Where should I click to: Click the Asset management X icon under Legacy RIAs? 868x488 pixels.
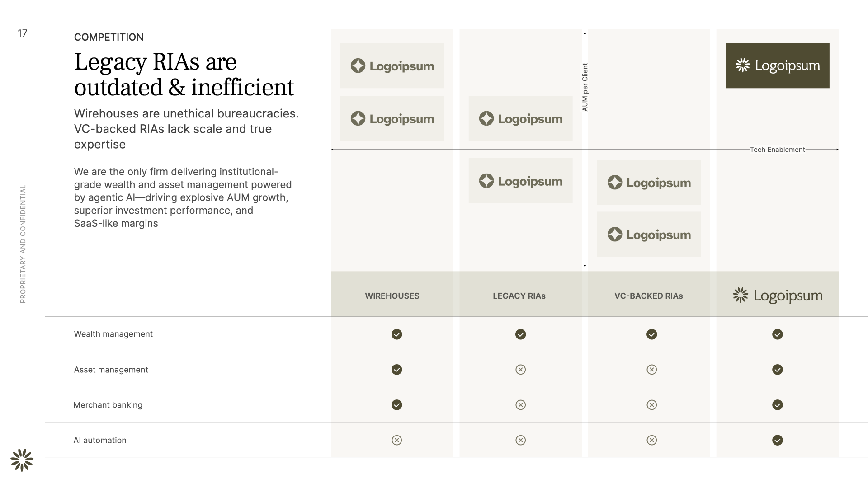[x=520, y=370]
